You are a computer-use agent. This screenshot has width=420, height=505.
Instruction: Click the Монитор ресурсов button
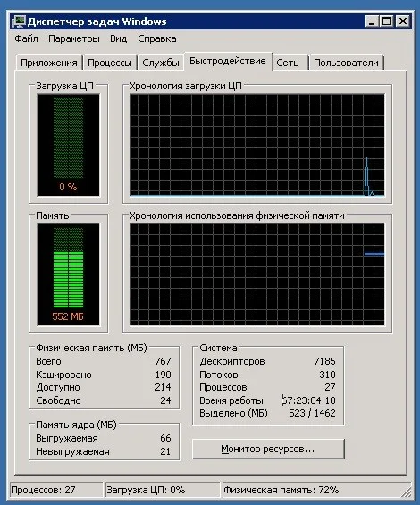click(x=268, y=449)
